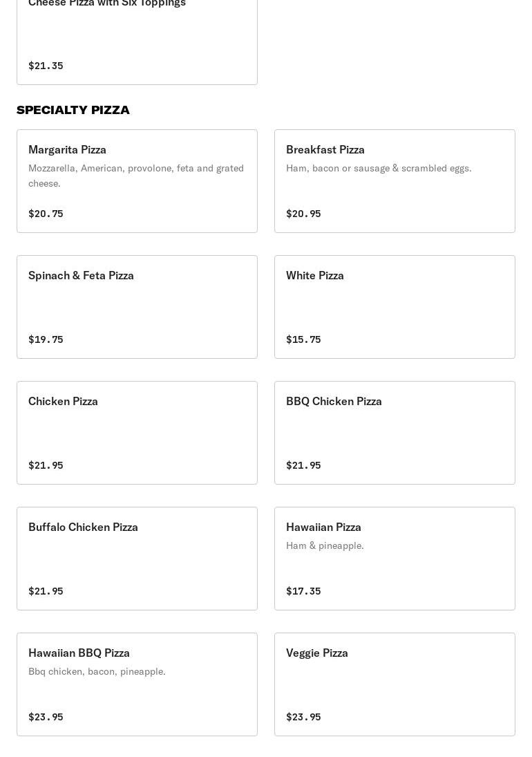Screen dimensions: 532x757
Task: Open the BBQ Chicken Pizza item
Action: pos(395,433)
